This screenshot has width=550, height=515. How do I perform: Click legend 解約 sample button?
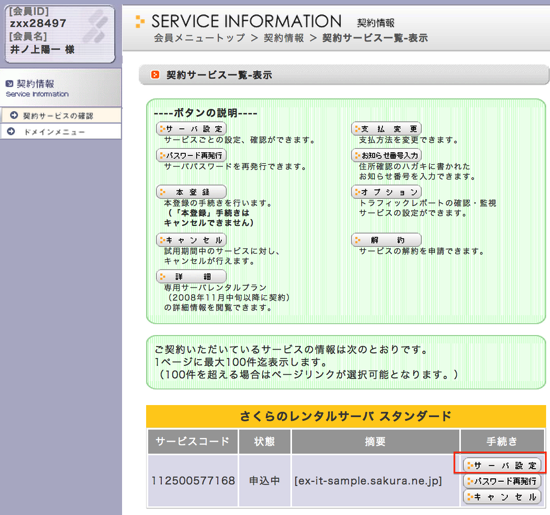pyautogui.click(x=386, y=240)
